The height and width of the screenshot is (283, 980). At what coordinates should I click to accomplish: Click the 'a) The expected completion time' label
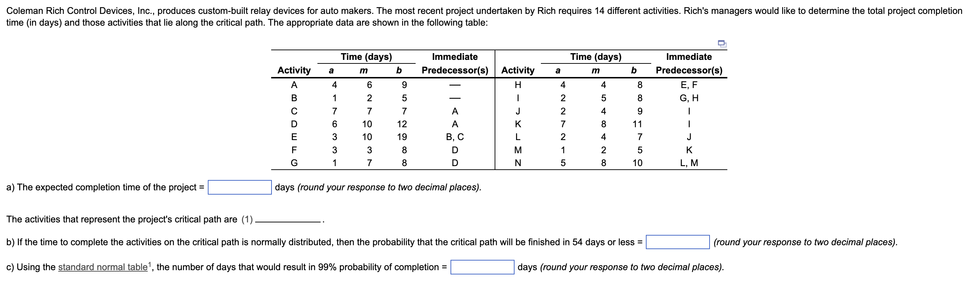105,187
